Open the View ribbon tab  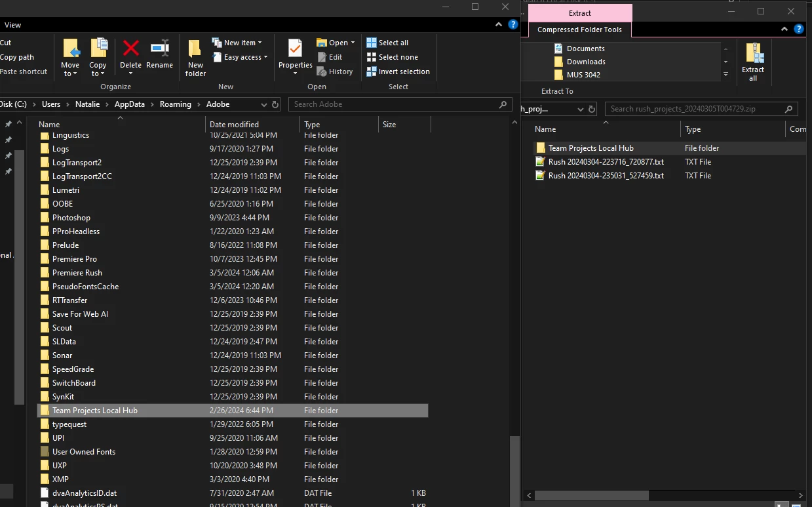[12, 25]
